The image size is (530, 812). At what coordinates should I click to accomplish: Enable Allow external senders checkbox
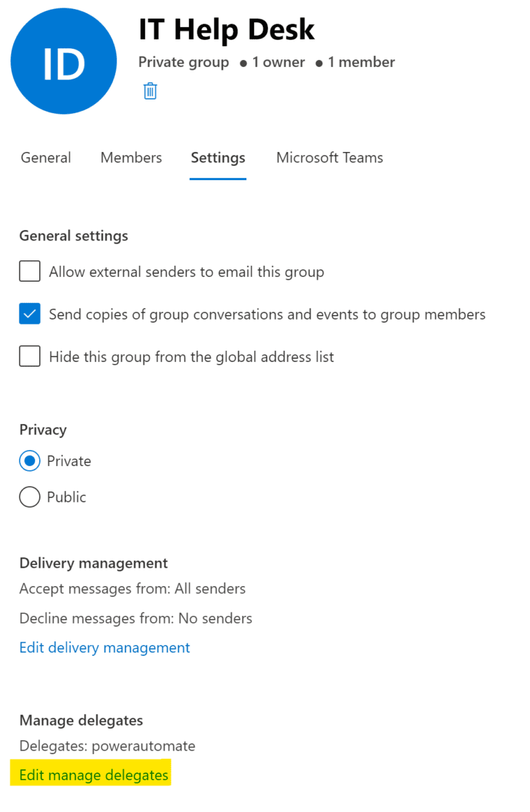click(x=30, y=271)
